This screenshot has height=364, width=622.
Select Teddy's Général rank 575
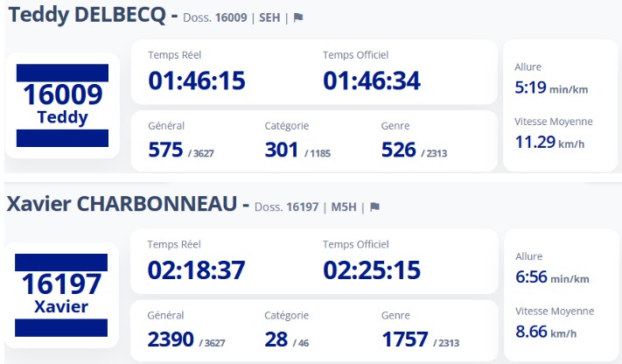[x=166, y=150]
